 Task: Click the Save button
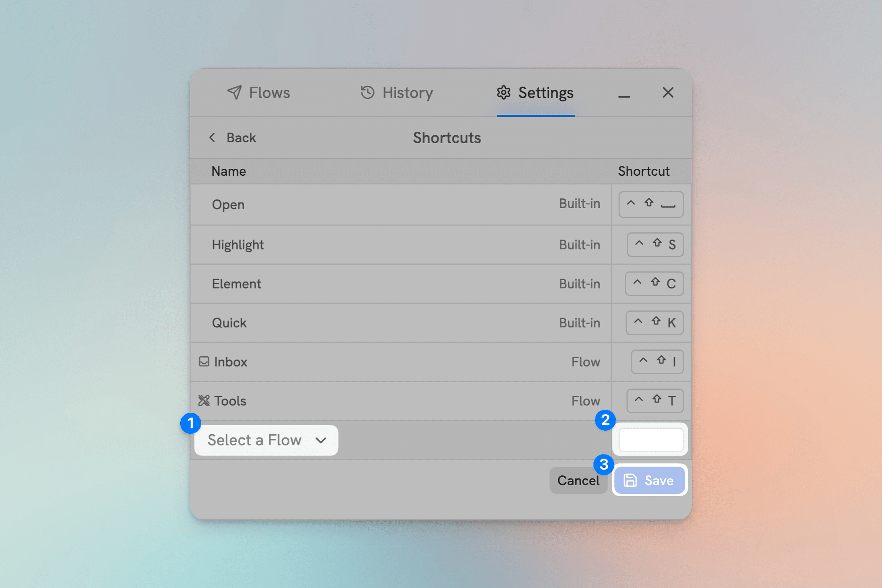pos(650,480)
